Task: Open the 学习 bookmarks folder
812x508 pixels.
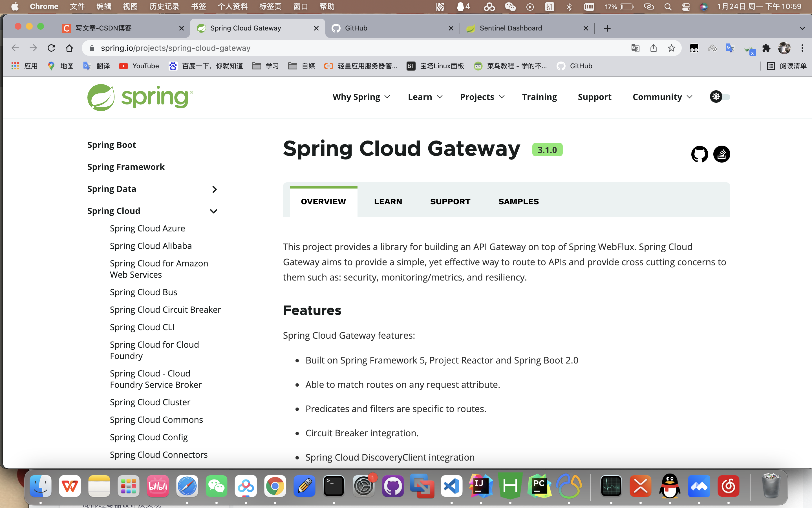Action: (265, 66)
